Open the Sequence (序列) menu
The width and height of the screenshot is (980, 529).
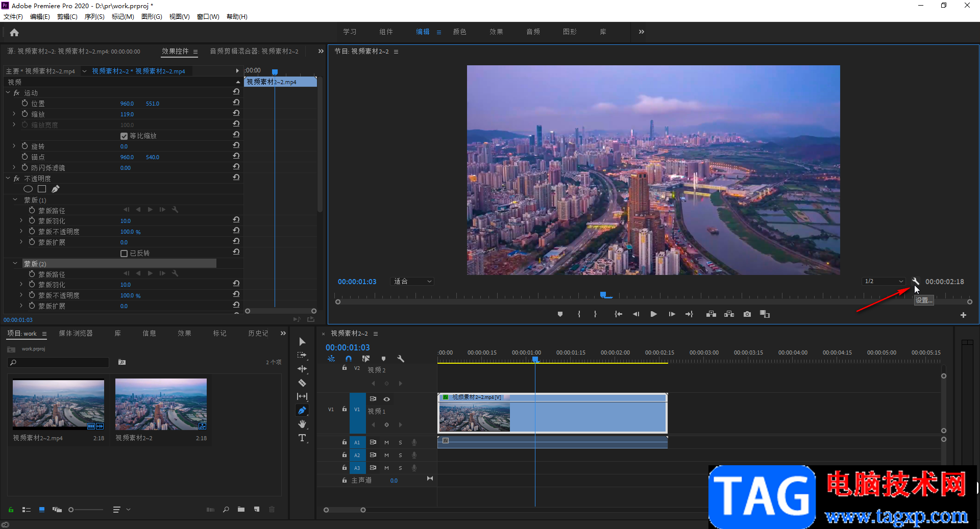tap(94, 17)
